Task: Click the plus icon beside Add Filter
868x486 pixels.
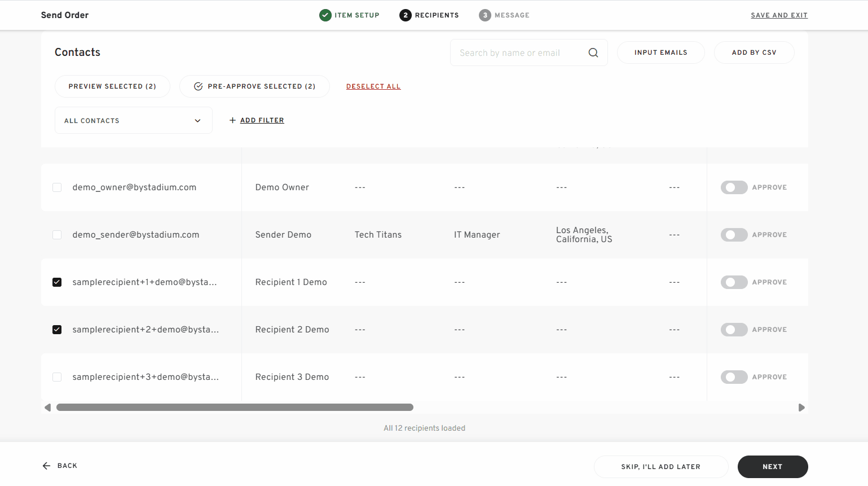Action: coord(232,120)
